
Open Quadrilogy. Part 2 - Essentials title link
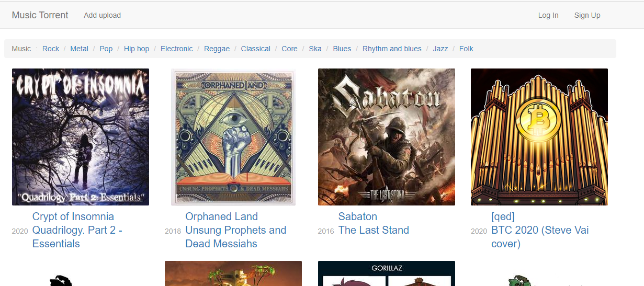coord(77,237)
